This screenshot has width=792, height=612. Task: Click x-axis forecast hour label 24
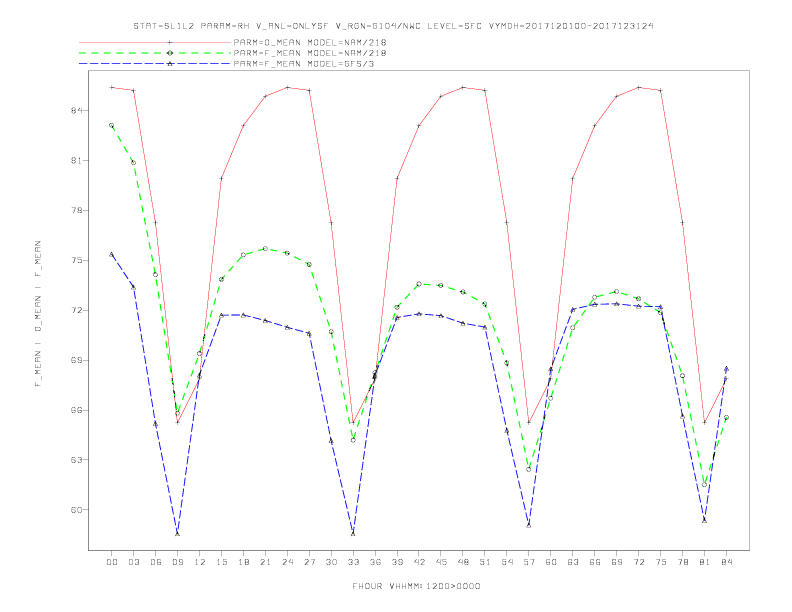[287, 562]
